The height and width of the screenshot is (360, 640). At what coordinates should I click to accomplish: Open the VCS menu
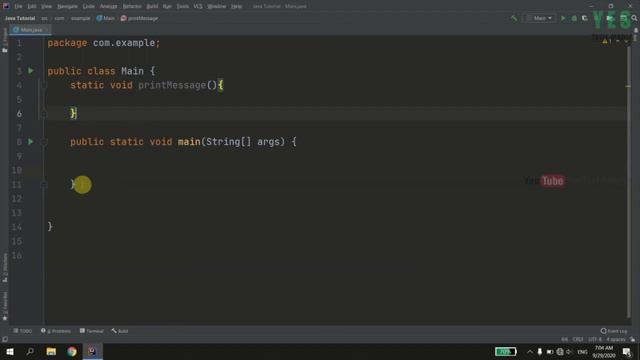(198, 6)
